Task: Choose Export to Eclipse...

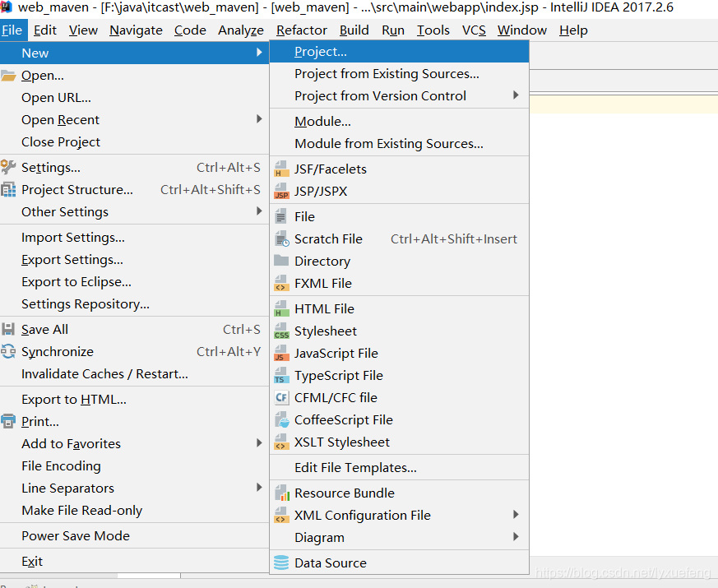Action: (x=134, y=281)
